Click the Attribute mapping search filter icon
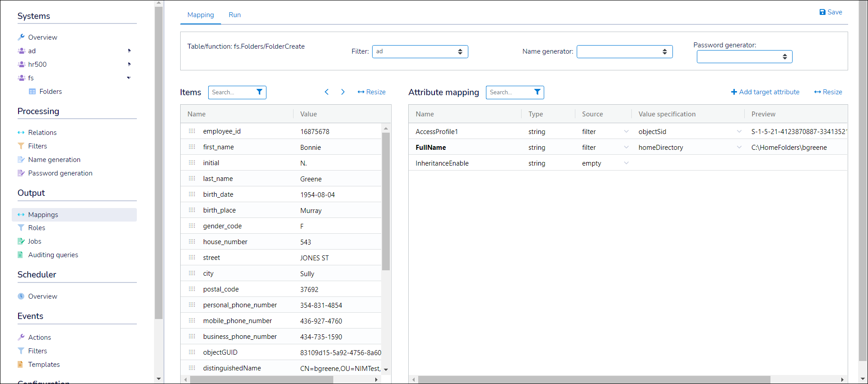The image size is (868, 384). (537, 92)
